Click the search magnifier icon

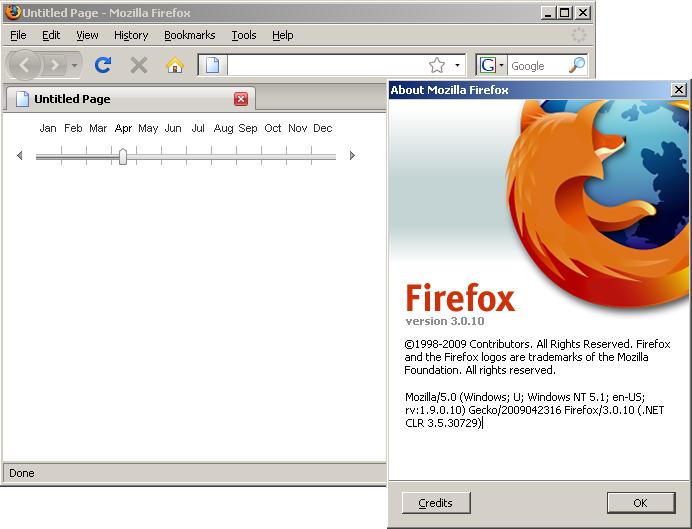tap(577, 65)
